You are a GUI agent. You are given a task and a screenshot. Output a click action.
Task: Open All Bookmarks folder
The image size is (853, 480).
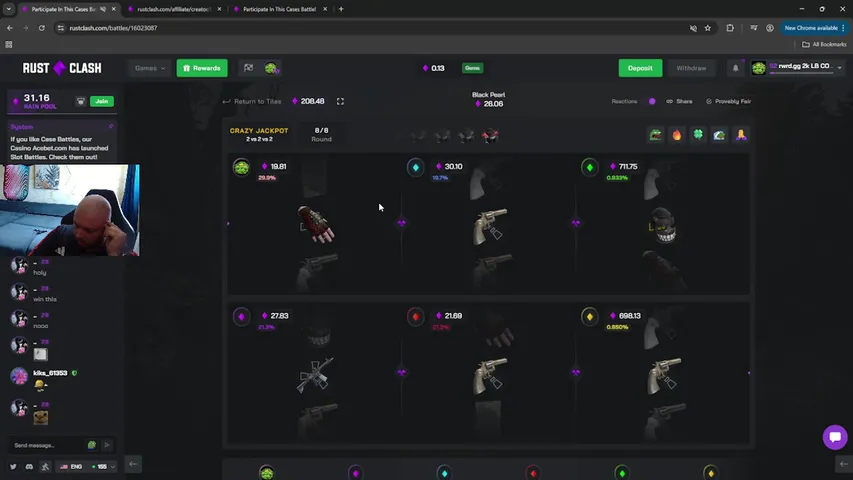pyautogui.click(x=824, y=44)
